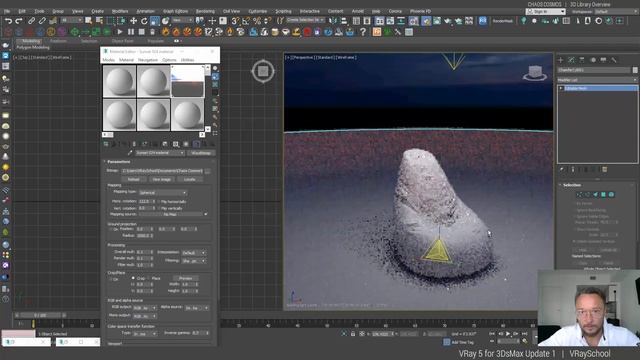Select the Rotate tool icon
The height and width of the screenshot is (360, 640).
[x=144, y=20]
